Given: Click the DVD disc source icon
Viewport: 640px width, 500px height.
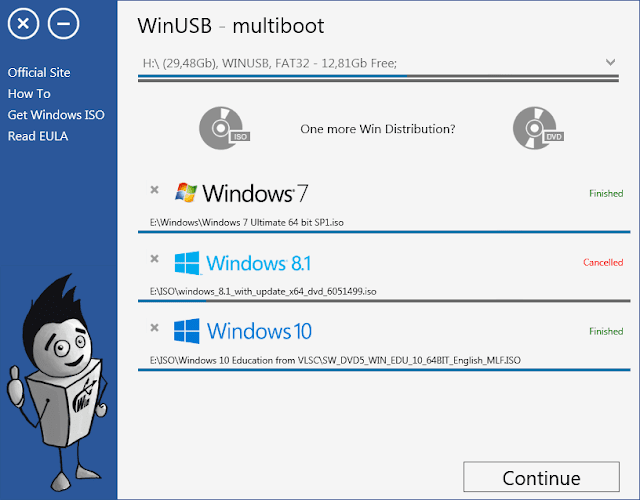Looking at the screenshot, I should pyautogui.click(x=538, y=128).
